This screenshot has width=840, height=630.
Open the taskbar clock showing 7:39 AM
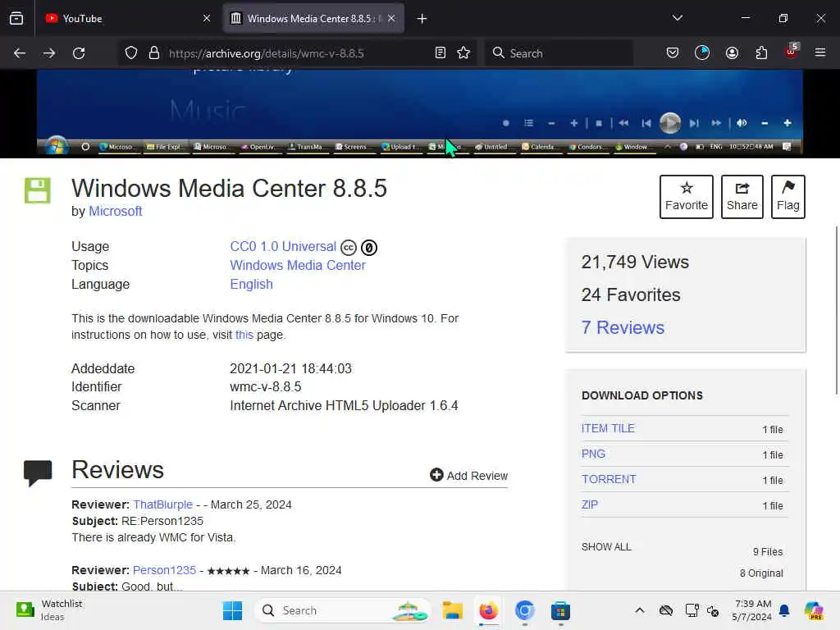pyautogui.click(x=751, y=610)
